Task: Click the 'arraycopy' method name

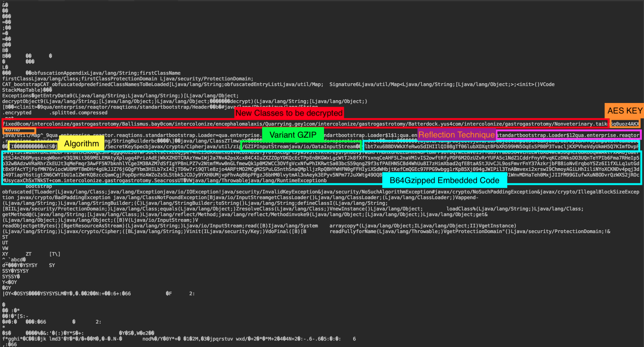Action: coord(343,226)
